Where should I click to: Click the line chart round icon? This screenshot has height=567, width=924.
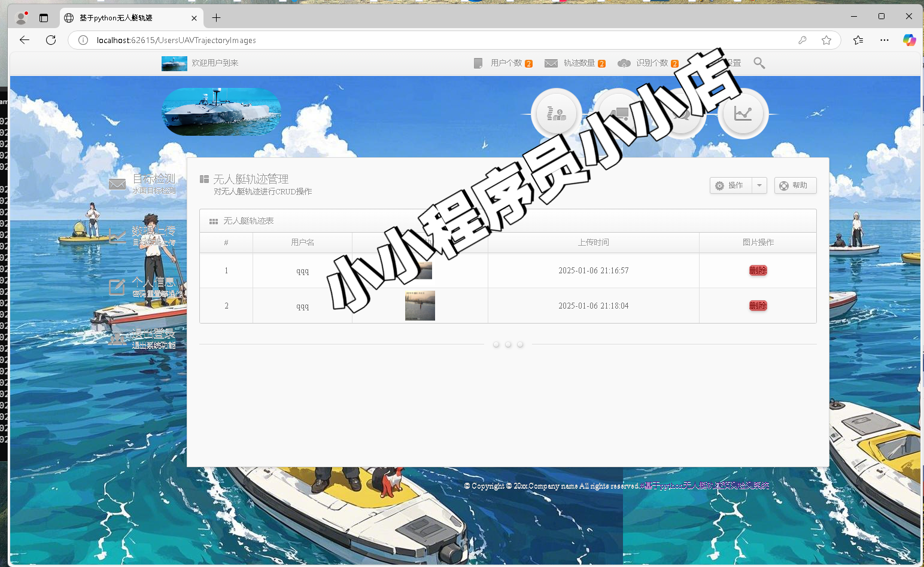743,114
